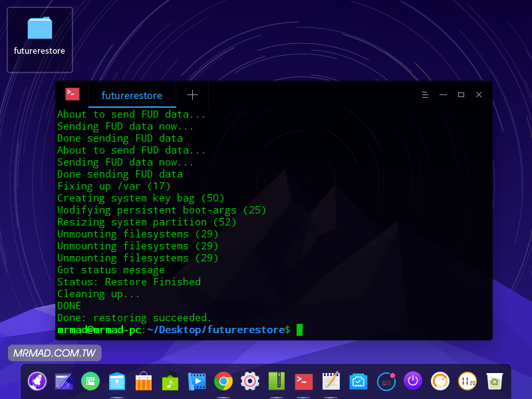Click the power button in dock
The image size is (532, 399).
pos(414,381)
